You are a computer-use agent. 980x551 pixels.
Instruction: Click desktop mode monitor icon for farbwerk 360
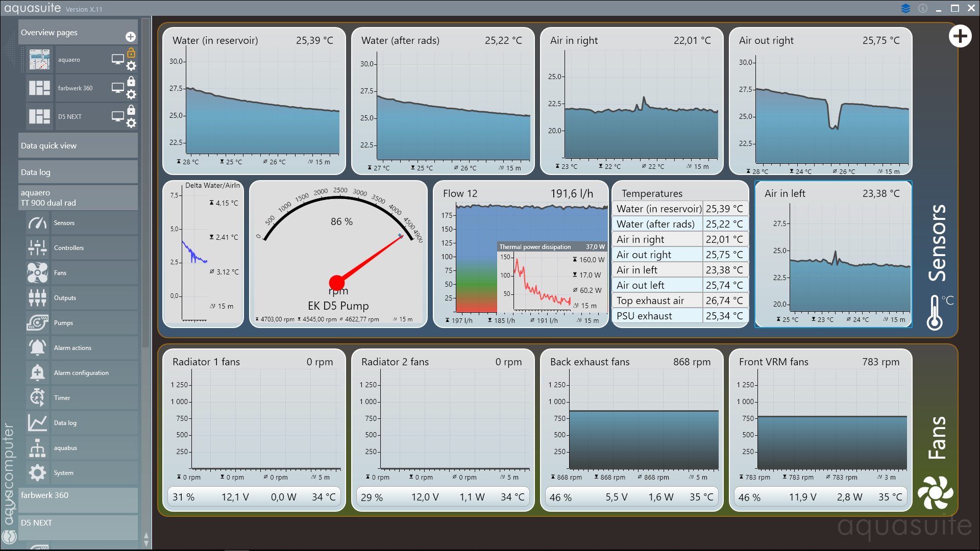pyautogui.click(x=117, y=88)
